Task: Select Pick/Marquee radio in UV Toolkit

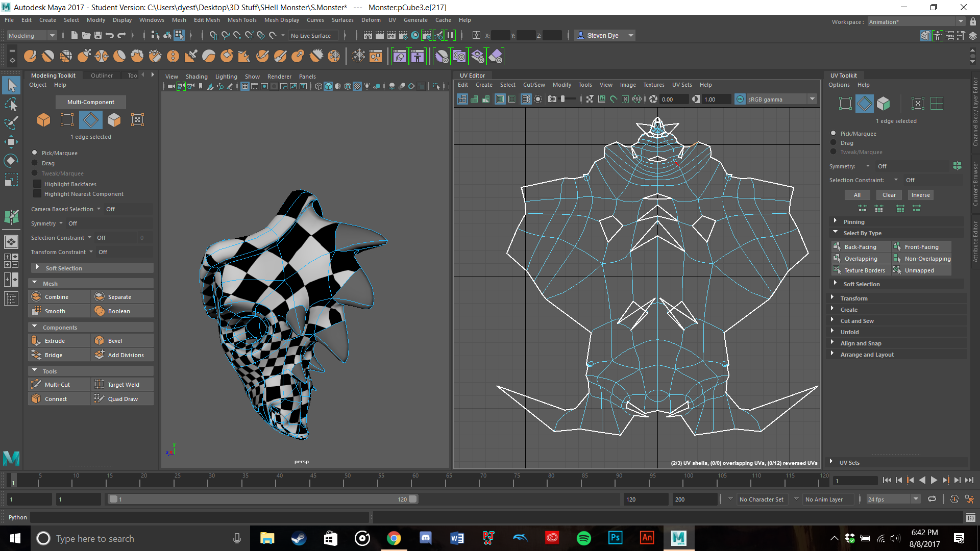Action: coord(834,133)
